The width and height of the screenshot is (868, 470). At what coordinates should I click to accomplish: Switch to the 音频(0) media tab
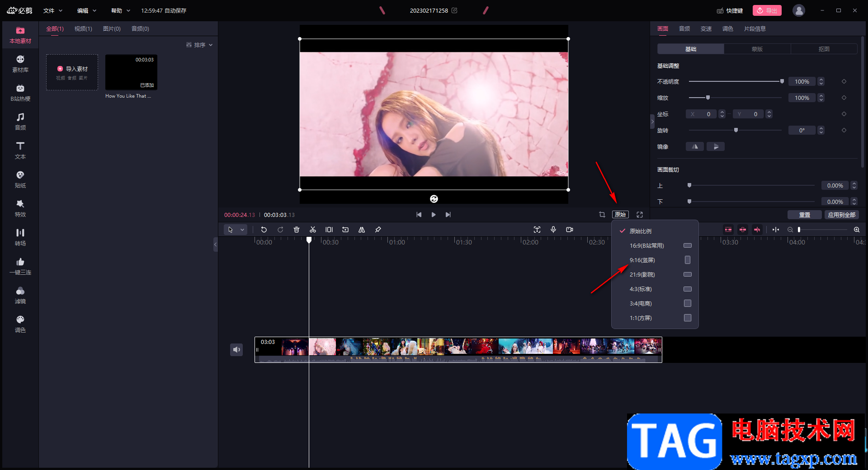pos(140,28)
